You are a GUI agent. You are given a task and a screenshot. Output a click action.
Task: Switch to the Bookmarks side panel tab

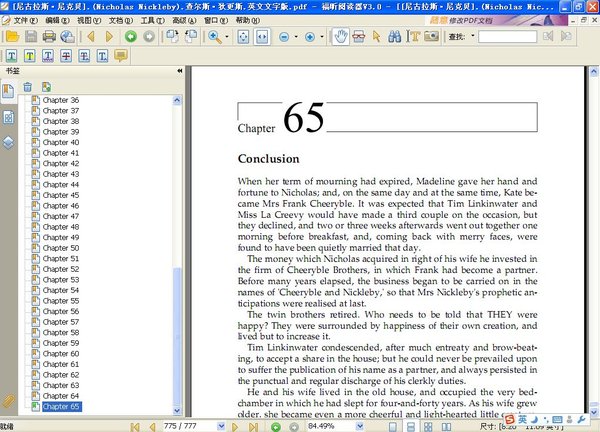tap(8, 92)
